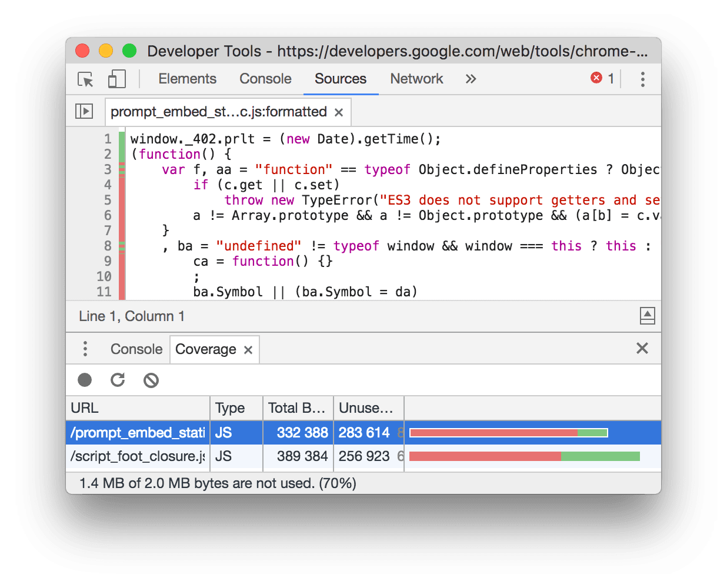The image size is (727, 588).
Task: Close the Coverage tab
Action: 247,349
